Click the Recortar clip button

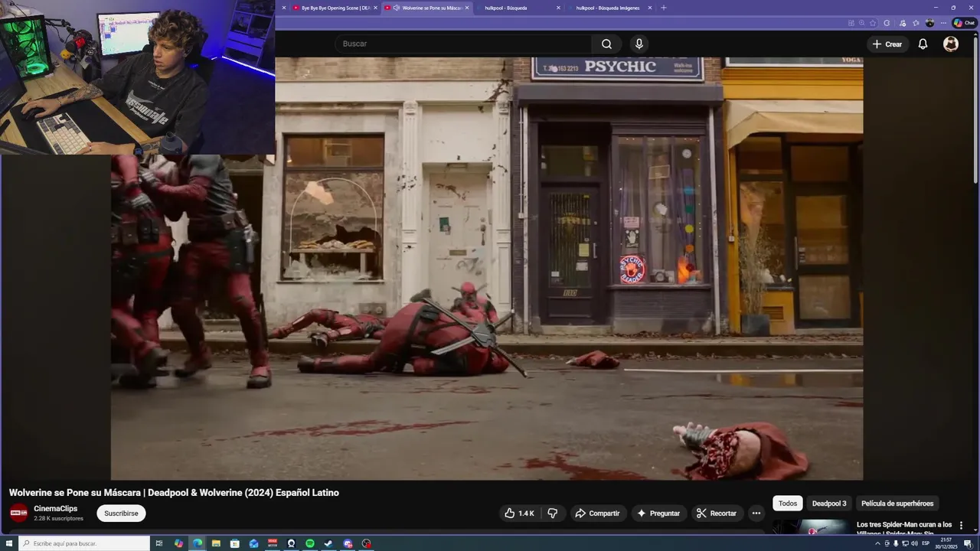(717, 514)
